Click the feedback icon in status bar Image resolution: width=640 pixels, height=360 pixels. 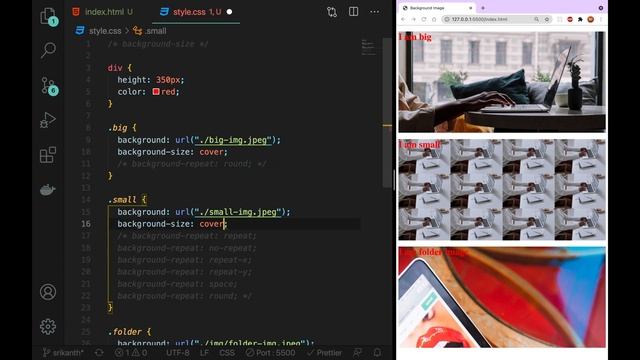point(358,353)
